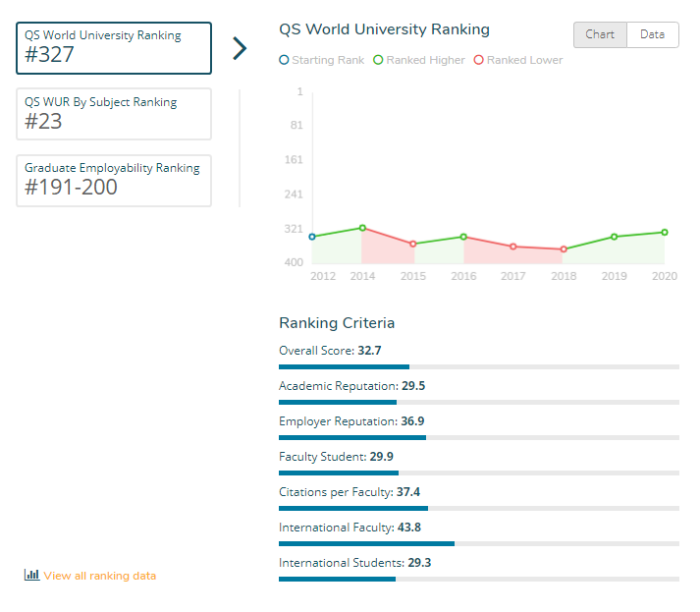Click the Overall Score progress bar
Screen dimensions: 700x612
(479, 366)
